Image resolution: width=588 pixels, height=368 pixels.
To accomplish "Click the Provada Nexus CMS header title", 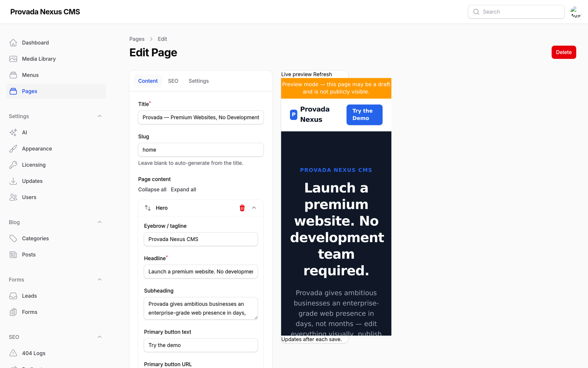I will pyautogui.click(x=45, y=12).
